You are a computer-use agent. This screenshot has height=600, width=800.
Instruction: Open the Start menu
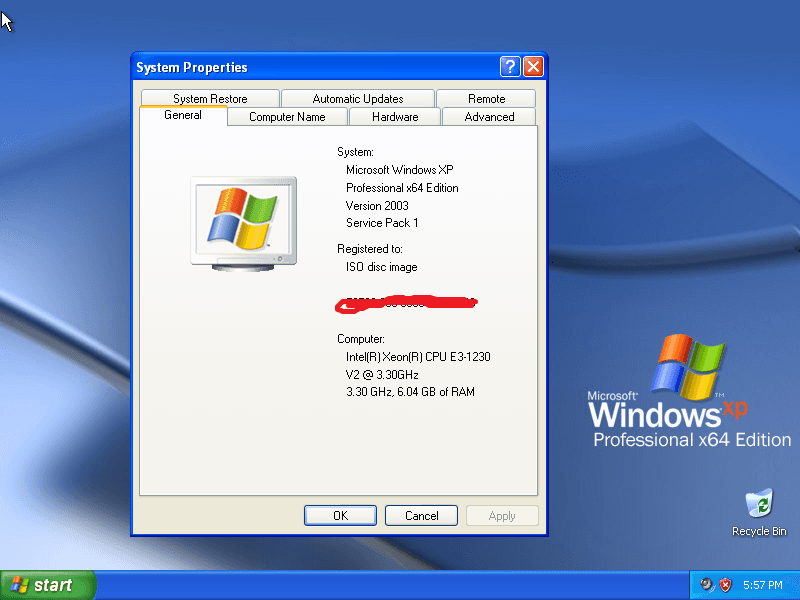coord(48,585)
